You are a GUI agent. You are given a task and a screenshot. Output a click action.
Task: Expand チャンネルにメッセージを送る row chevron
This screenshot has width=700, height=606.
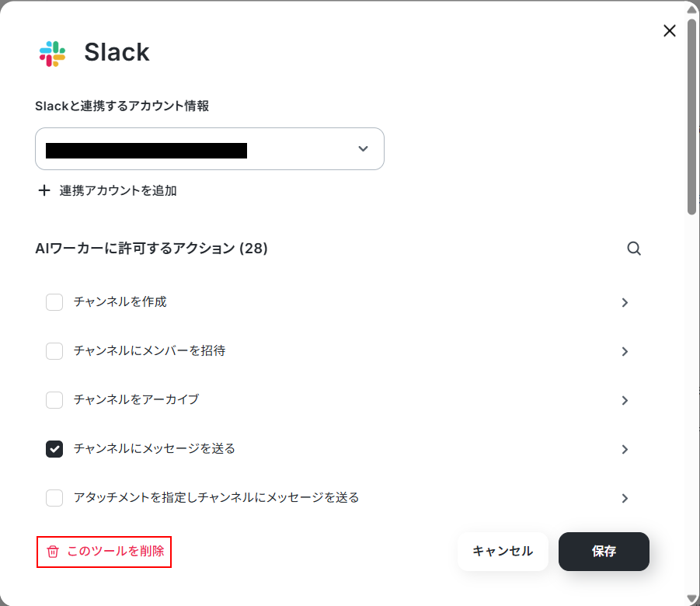coord(625,449)
